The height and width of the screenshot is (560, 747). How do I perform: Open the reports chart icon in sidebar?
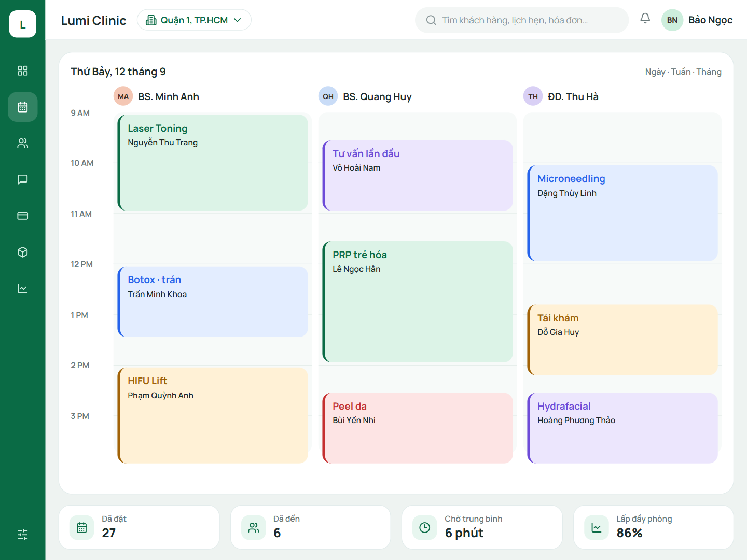tap(22, 288)
